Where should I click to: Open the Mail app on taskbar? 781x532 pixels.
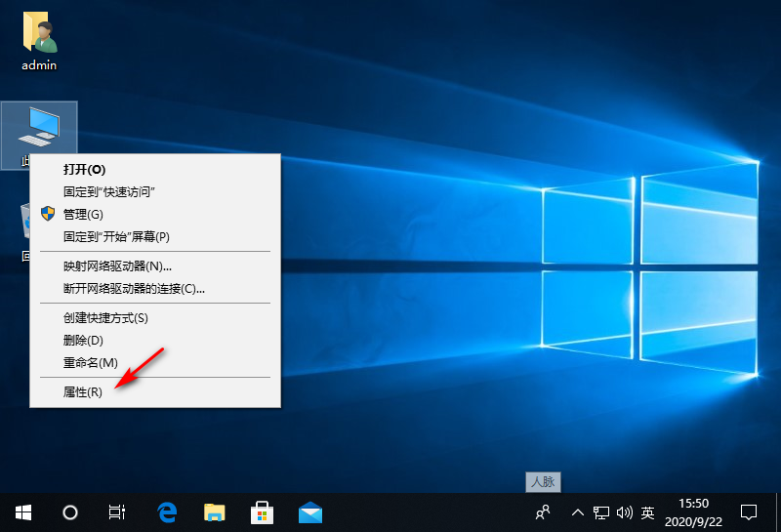click(x=310, y=512)
